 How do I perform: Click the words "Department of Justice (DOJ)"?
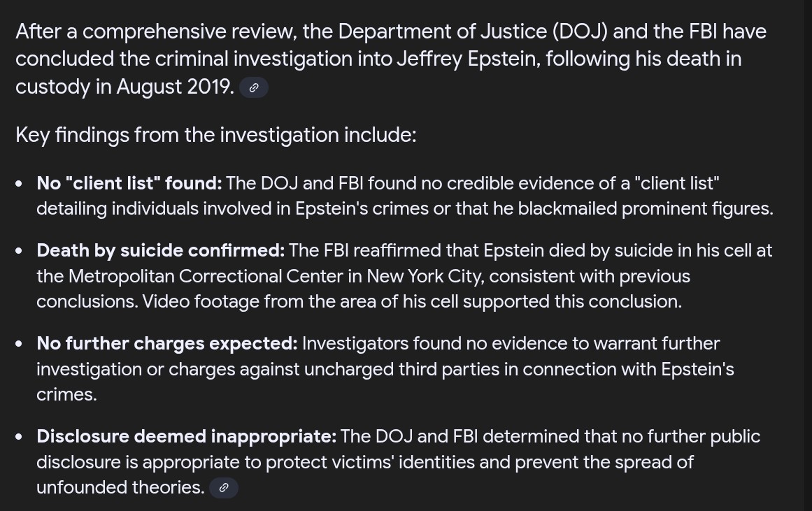(x=473, y=32)
